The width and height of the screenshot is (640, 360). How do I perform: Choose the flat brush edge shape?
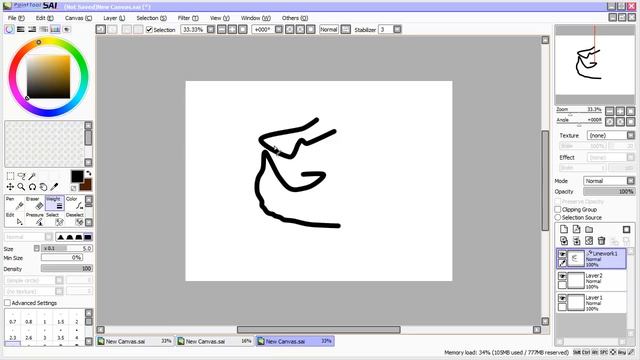[88, 237]
